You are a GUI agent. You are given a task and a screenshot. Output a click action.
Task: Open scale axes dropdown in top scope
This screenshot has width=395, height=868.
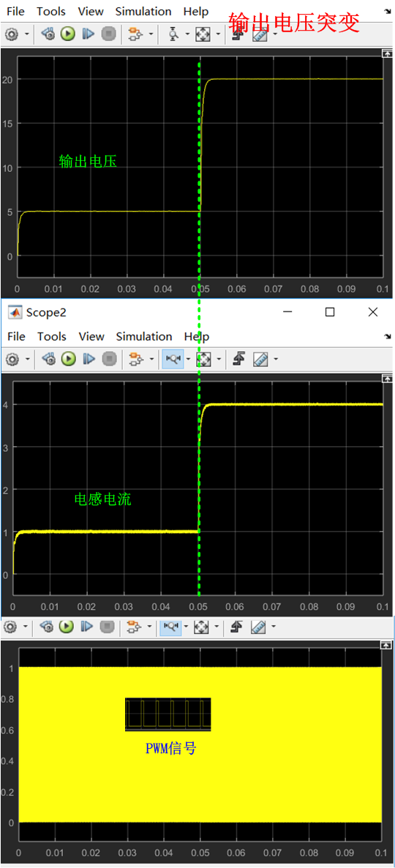point(218,35)
